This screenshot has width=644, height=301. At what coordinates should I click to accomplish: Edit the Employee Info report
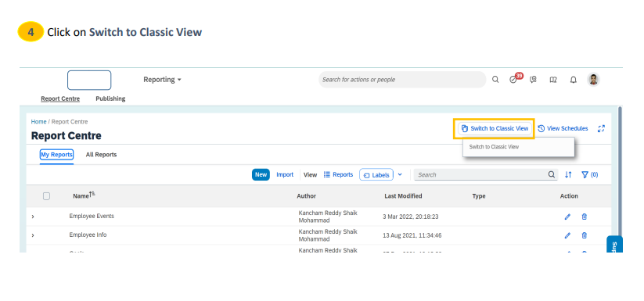pyautogui.click(x=567, y=235)
